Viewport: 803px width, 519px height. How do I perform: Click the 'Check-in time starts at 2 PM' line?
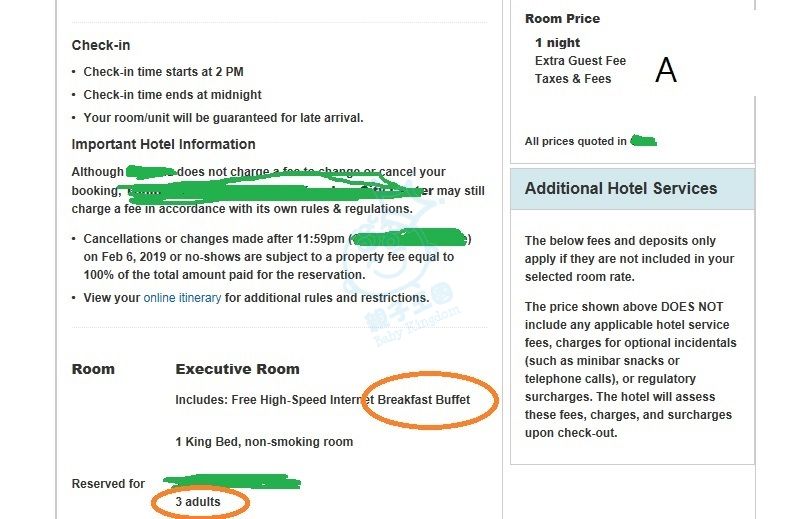point(163,72)
